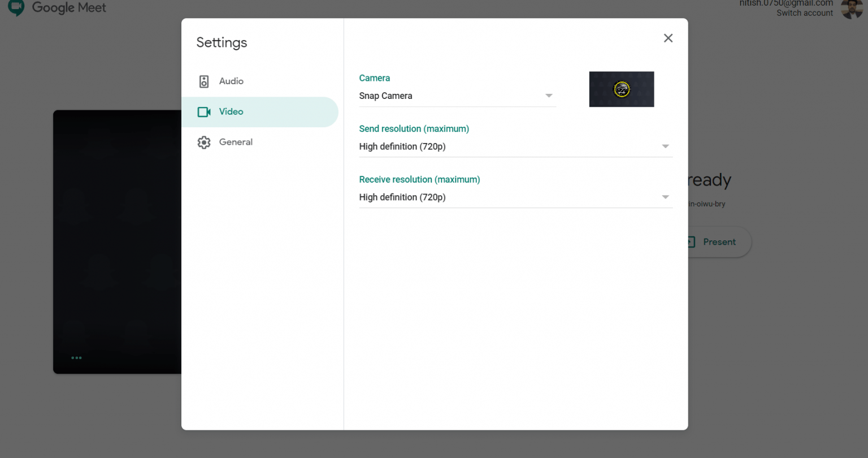
Task: Click the profile avatar picture
Action: coord(851,8)
